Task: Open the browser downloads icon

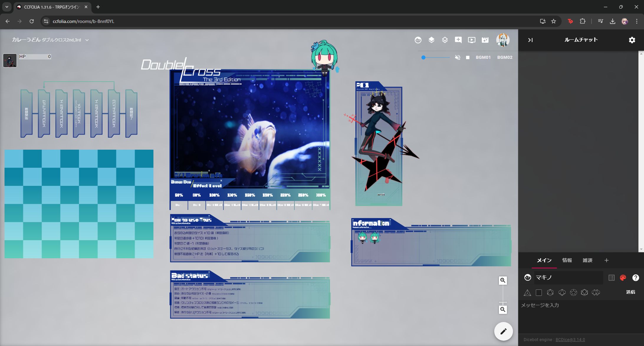Action: (612, 21)
